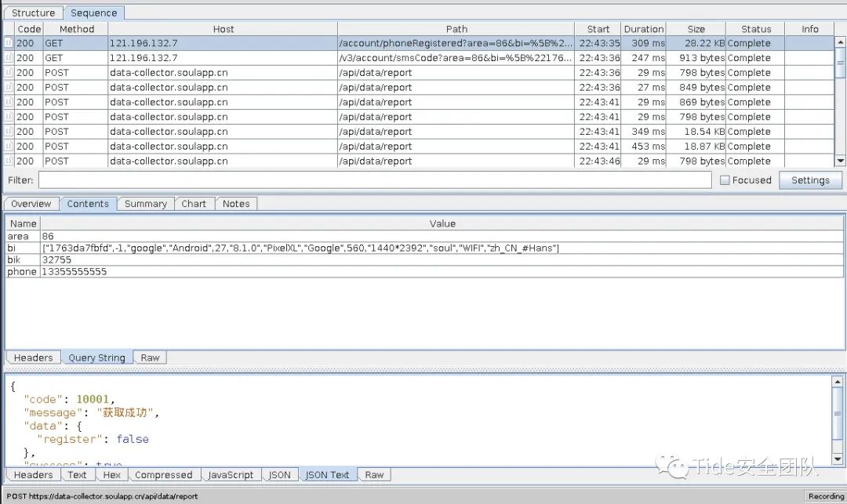Focus the Filter input field
Screen dimensions: 847x504
point(375,180)
